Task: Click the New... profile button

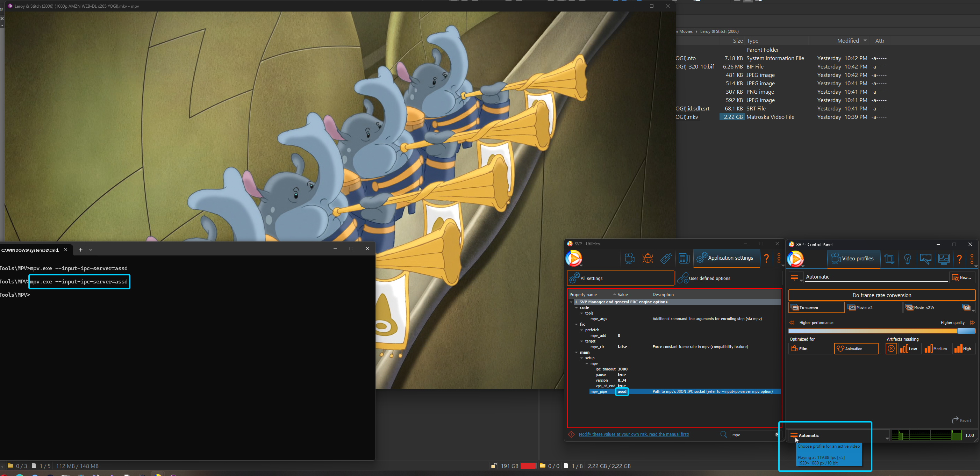Action: click(x=962, y=277)
